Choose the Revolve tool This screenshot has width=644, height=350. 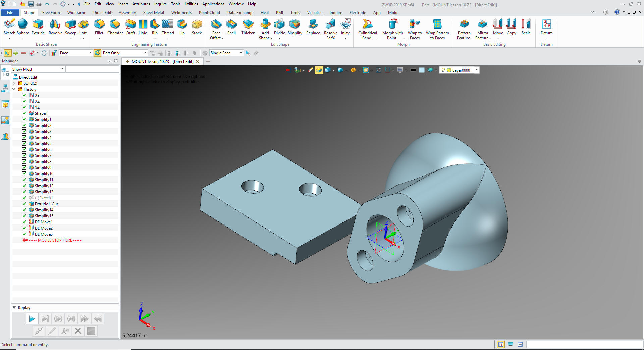[x=55, y=27]
